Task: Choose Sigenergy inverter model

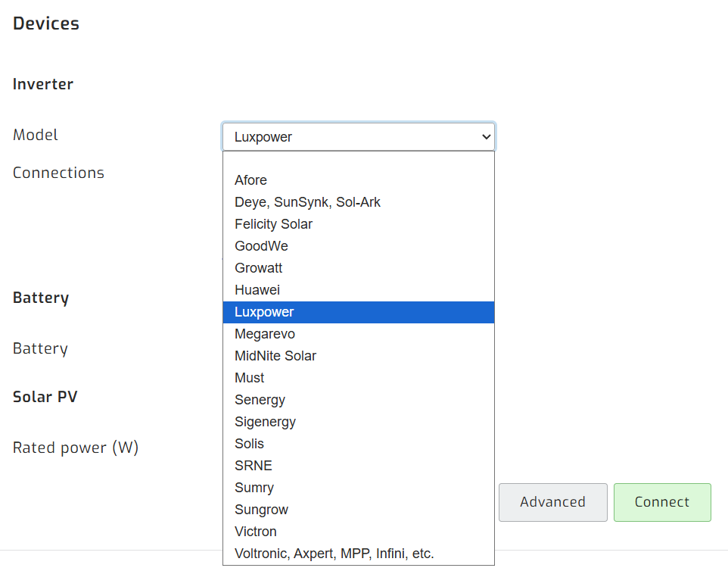Action: tap(265, 422)
